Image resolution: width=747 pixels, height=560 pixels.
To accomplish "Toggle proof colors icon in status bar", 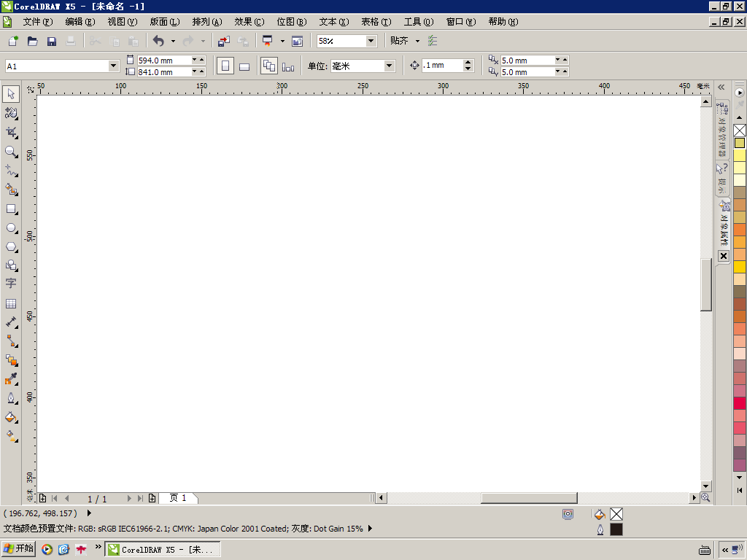I will pyautogui.click(x=568, y=514).
